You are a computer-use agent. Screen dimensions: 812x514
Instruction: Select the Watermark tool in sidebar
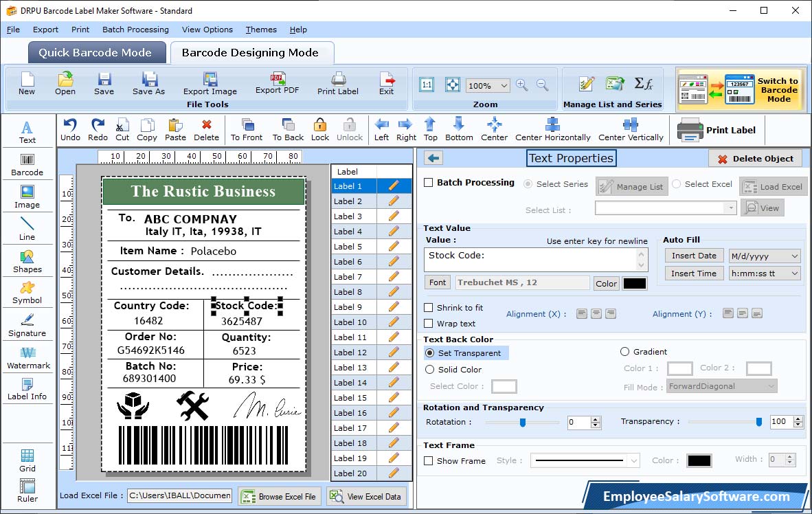[28, 358]
